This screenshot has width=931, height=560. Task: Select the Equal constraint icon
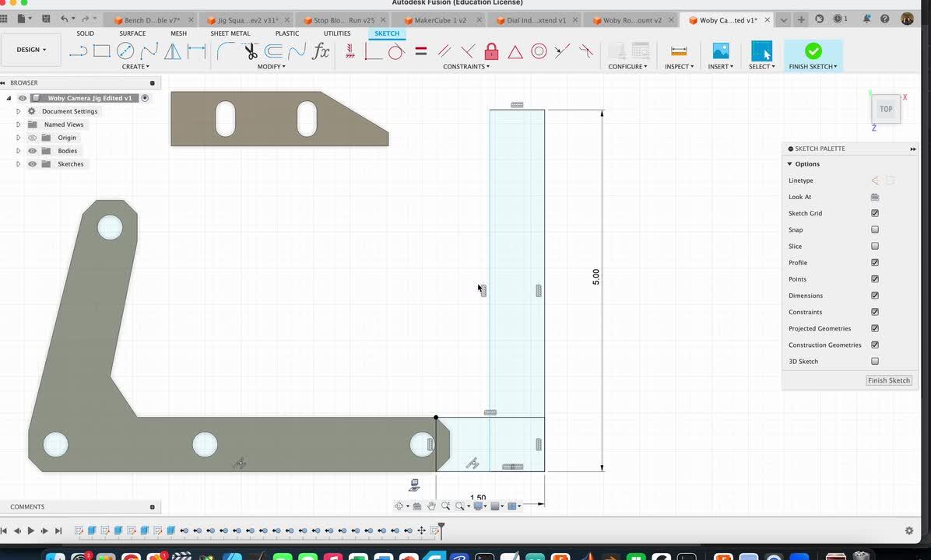tap(420, 51)
